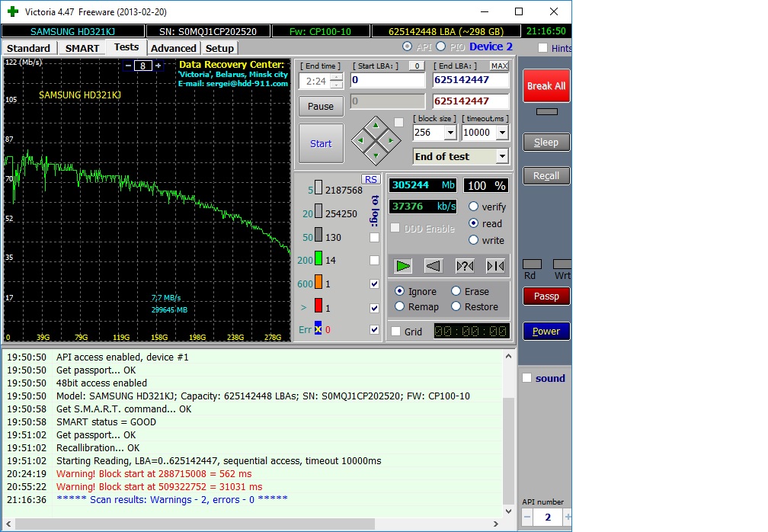Enable the Grid checkbox
The width and height of the screenshot is (768, 532).
tap(395, 332)
